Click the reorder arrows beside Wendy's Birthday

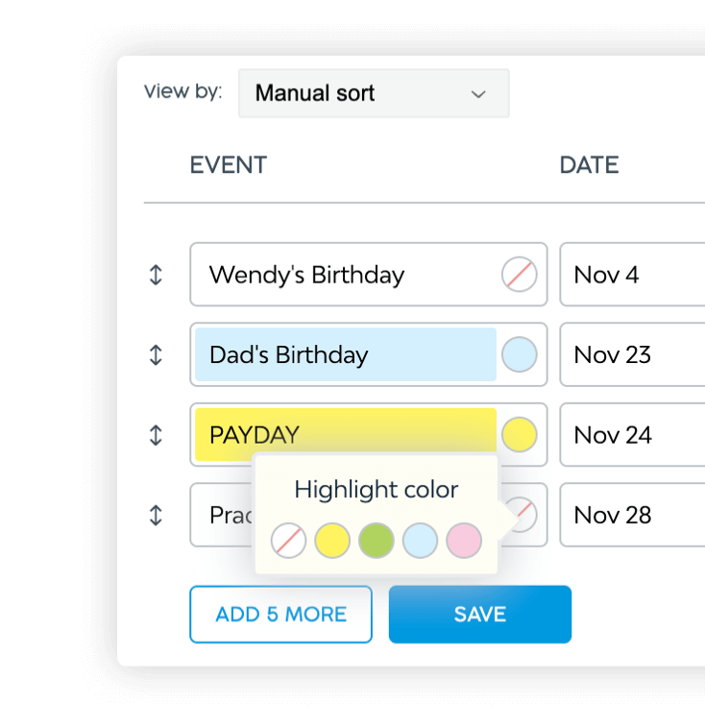[x=156, y=275]
